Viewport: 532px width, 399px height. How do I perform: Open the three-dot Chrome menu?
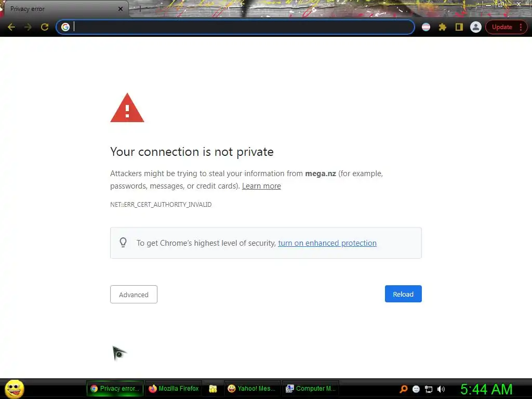pyautogui.click(x=521, y=27)
